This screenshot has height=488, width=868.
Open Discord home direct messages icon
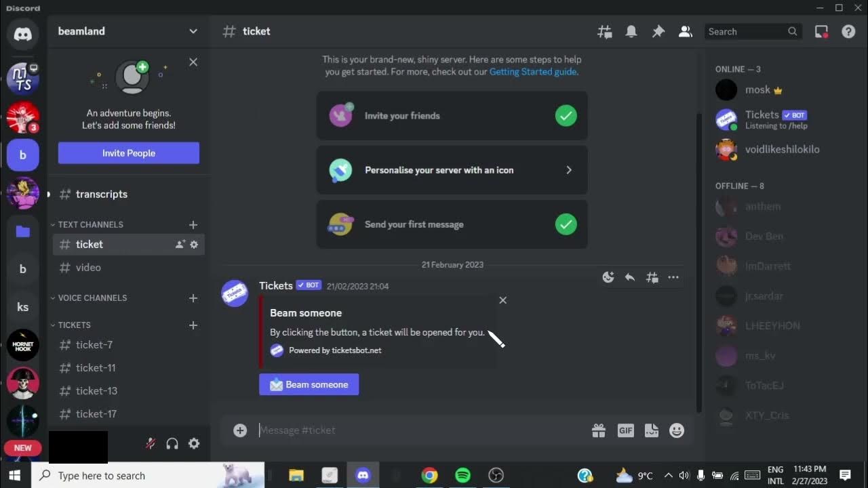coord(23,34)
